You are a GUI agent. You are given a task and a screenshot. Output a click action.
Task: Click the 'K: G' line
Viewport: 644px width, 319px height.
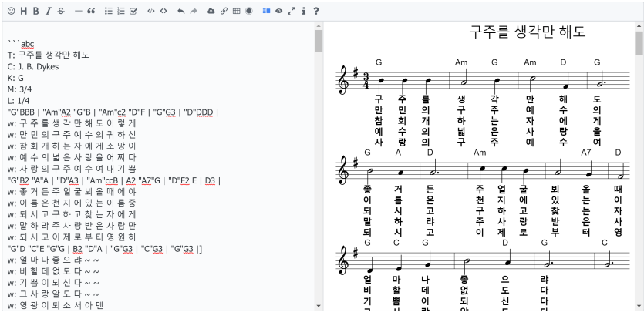tap(15, 78)
